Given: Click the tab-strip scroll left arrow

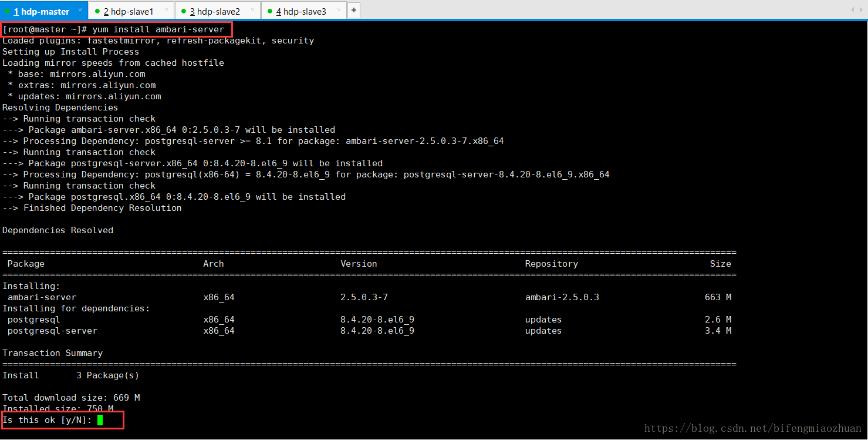Looking at the screenshot, I should (852, 10).
